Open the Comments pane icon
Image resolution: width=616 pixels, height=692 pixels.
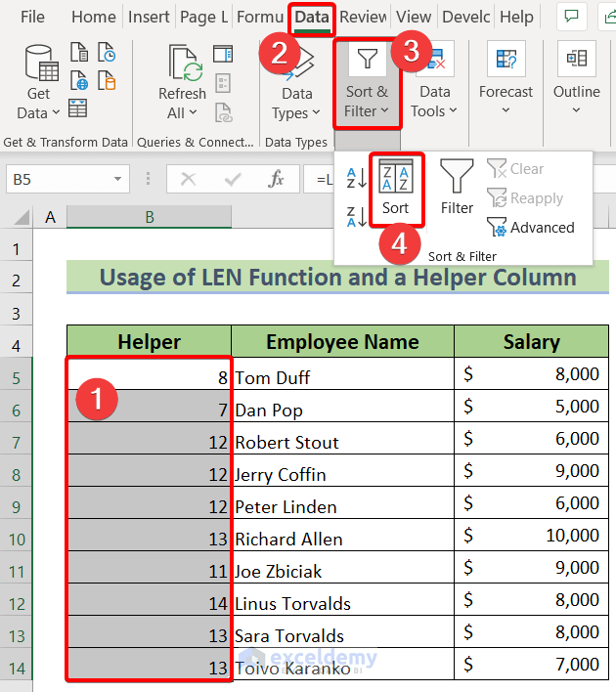coord(572,17)
